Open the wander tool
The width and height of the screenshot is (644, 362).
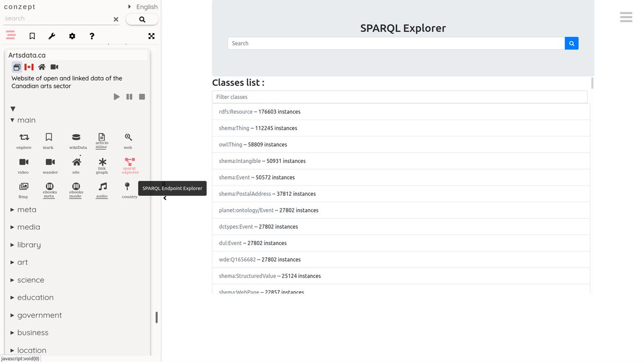click(x=50, y=166)
